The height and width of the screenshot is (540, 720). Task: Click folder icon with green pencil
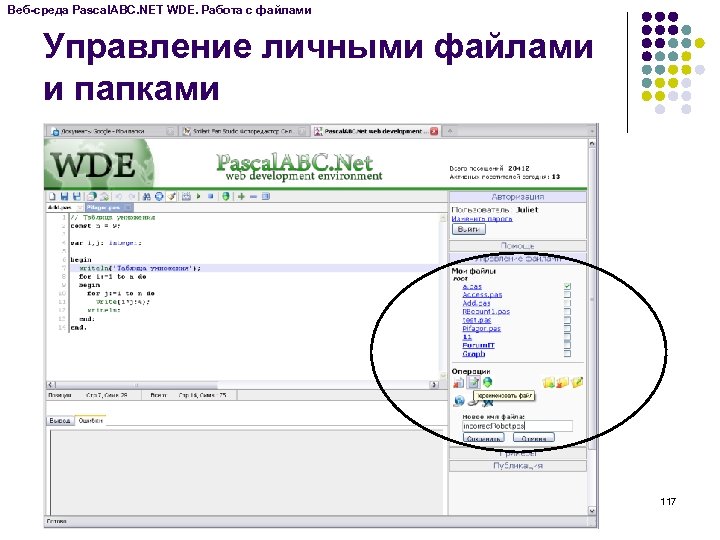(x=577, y=382)
